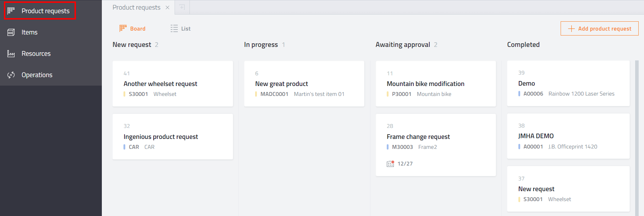644x216 pixels.
Task: Open Operations in the sidebar menu
Action: point(37,75)
